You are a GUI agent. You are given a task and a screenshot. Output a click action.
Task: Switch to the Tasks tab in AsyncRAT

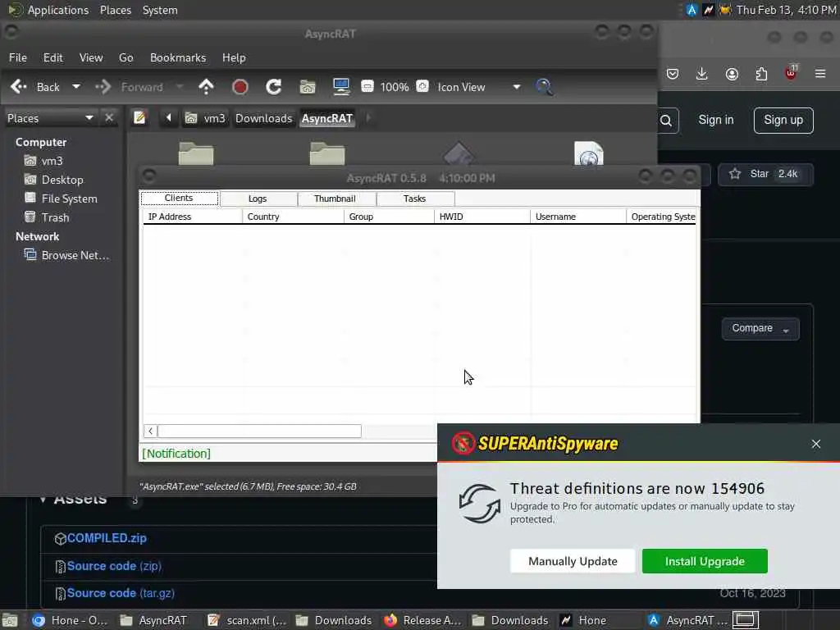(x=414, y=199)
